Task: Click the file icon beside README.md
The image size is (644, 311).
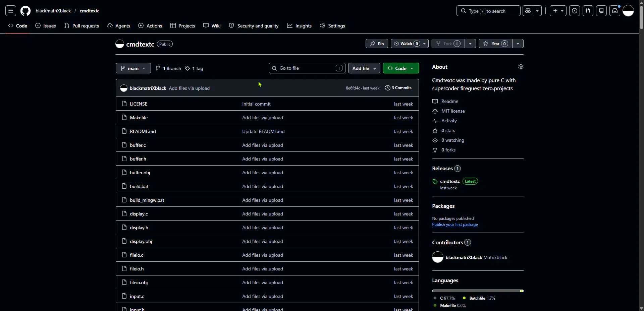Action: tap(124, 131)
